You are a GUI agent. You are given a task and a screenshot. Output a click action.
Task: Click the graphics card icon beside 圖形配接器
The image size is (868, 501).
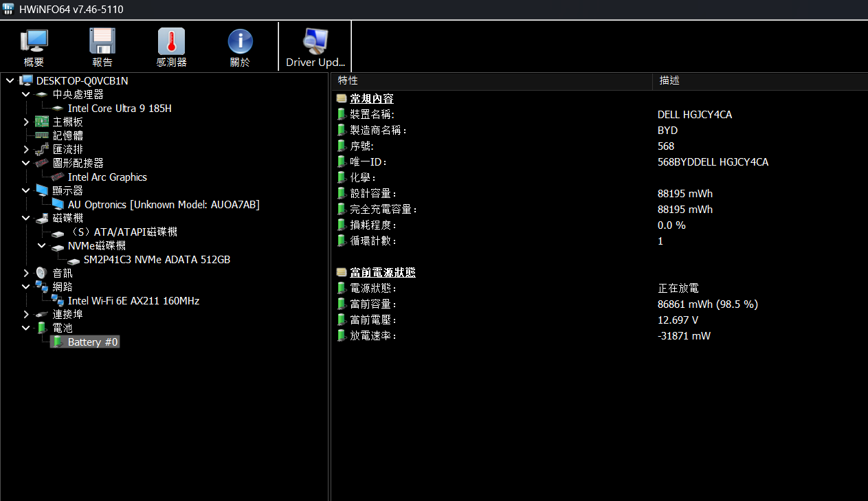click(42, 163)
